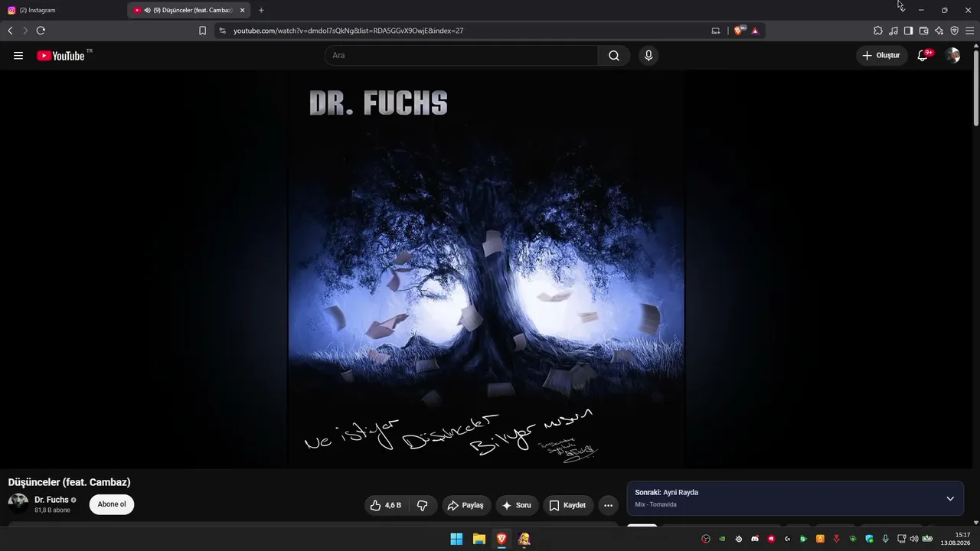This screenshot has height=551, width=980.
Task: Expand the Sonraki: Ayni Rayda panel
Action: tap(950, 499)
